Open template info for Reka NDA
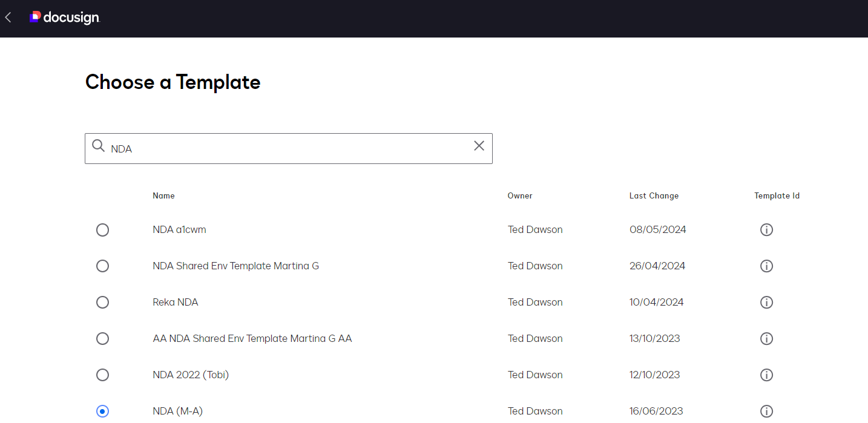 point(766,302)
